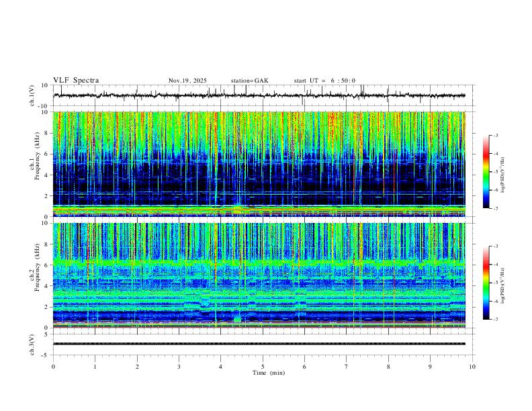The width and height of the screenshot is (532, 411).
Task: Click the upper color scale bar for ch.1
Action: coord(486,172)
